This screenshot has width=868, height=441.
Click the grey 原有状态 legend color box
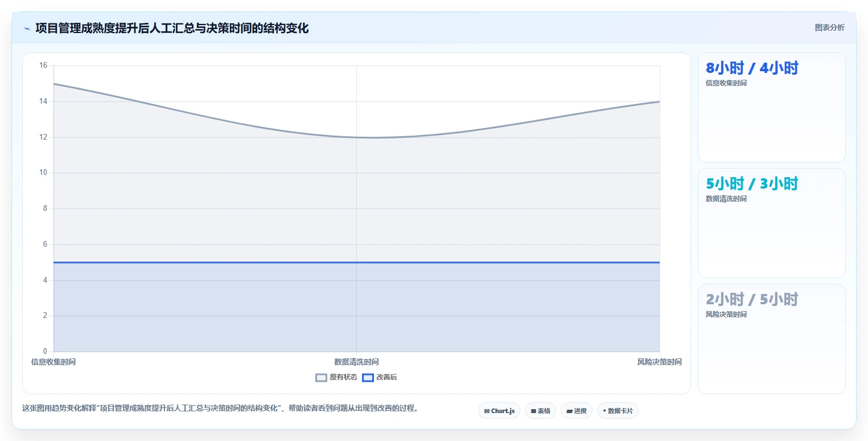pyautogui.click(x=322, y=377)
